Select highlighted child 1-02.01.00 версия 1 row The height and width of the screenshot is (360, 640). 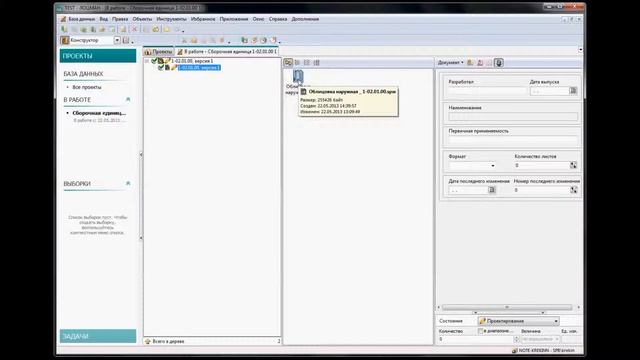[199, 67]
